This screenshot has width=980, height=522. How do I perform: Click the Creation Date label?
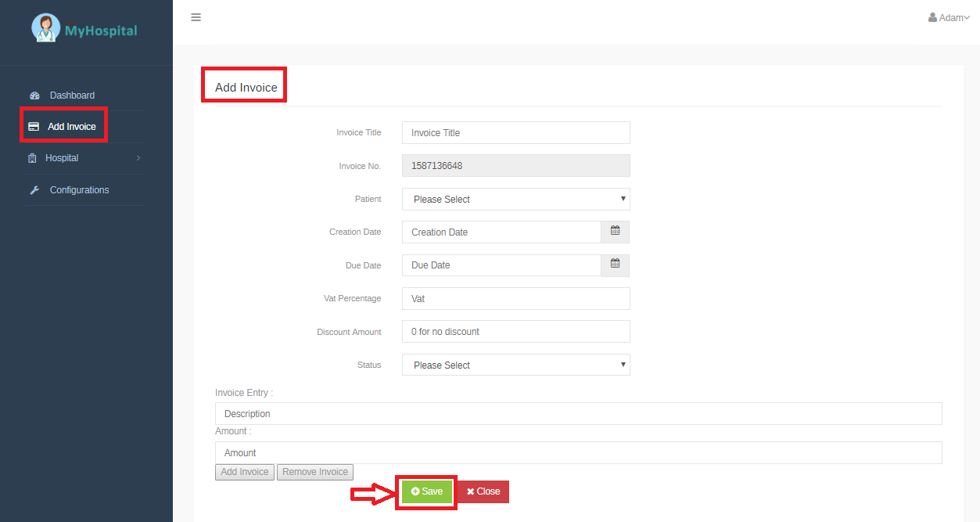[356, 232]
